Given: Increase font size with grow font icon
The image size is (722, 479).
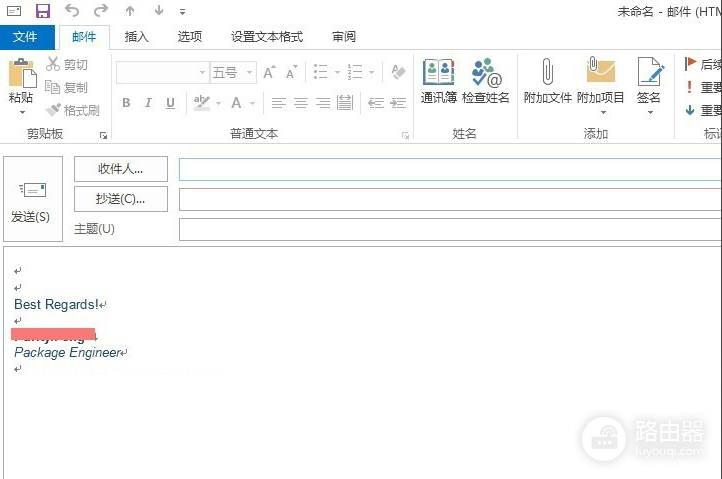Looking at the screenshot, I should [x=269, y=72].
